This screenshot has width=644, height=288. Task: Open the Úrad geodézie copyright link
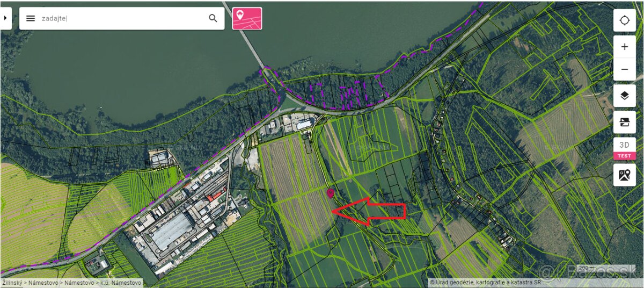[x=486, y=282]
